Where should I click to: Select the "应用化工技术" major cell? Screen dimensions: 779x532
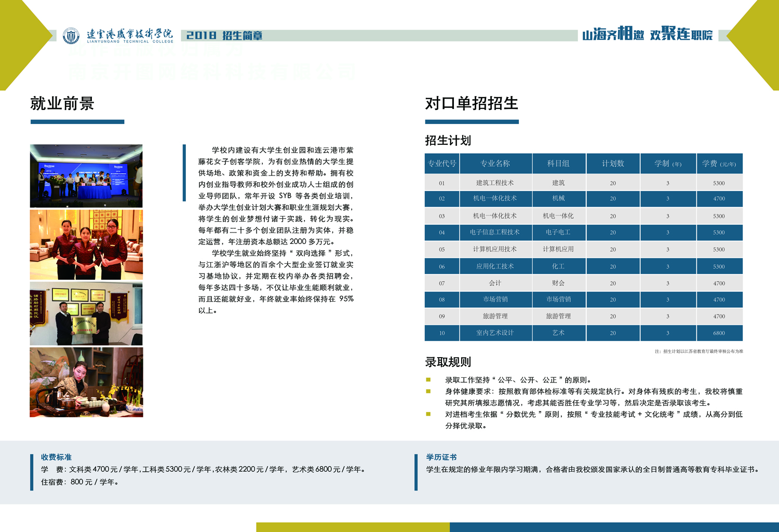[x=495, y=266]
